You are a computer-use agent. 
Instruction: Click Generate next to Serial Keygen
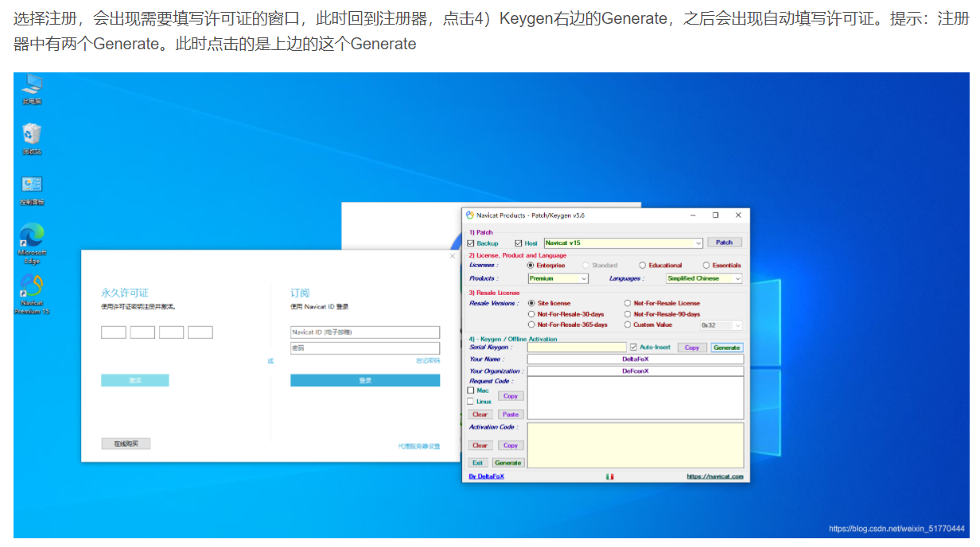coord(727,347)
